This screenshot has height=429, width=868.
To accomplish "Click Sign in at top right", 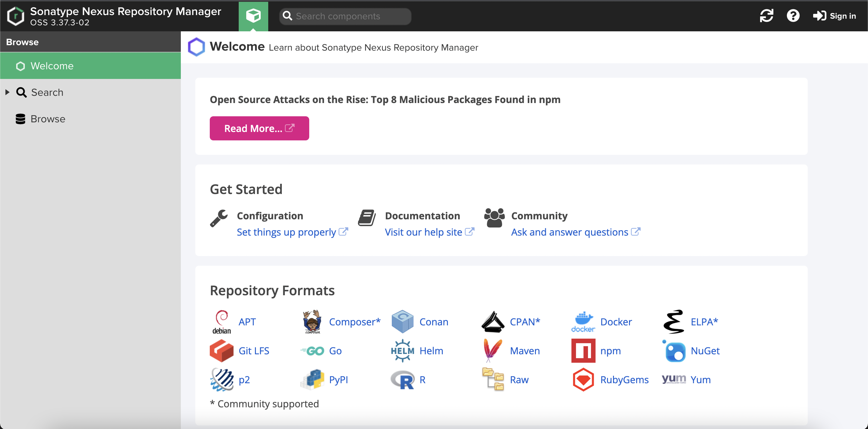I will pyautogui.click(x=834, y=16).
